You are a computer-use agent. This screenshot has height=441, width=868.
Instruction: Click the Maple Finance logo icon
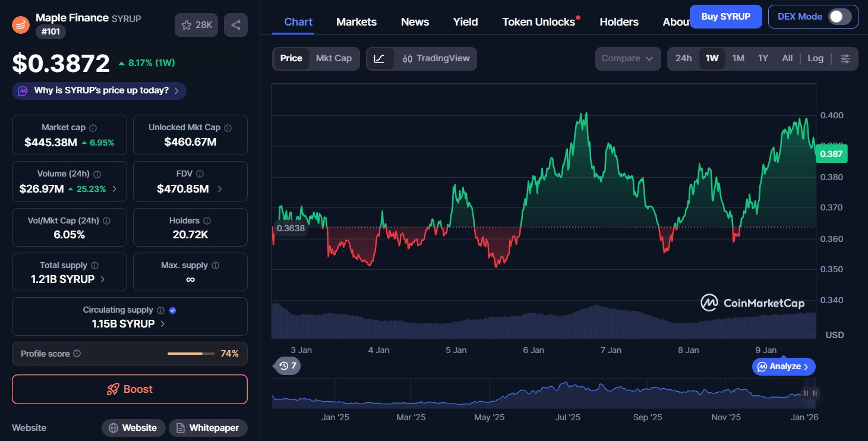[21, 24]
